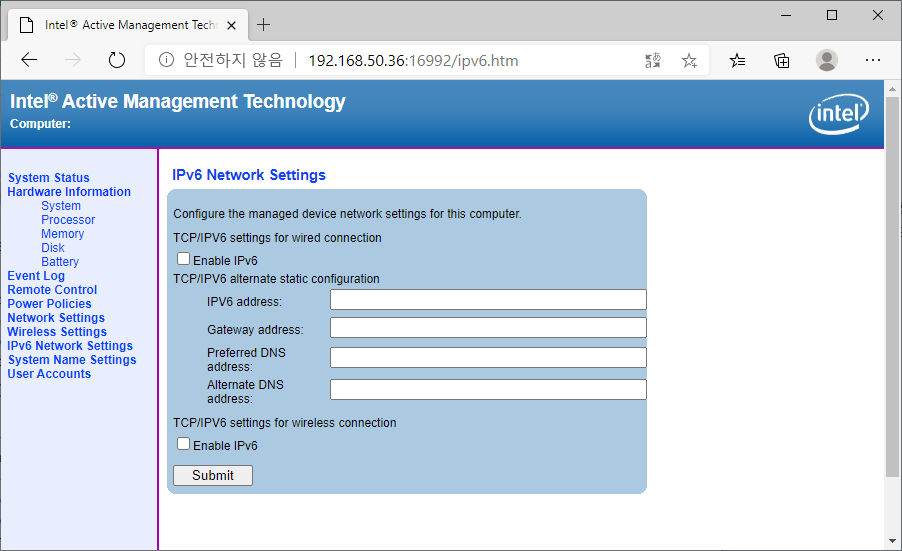
Task: Click the Intel logo in header
Action: 839,114
